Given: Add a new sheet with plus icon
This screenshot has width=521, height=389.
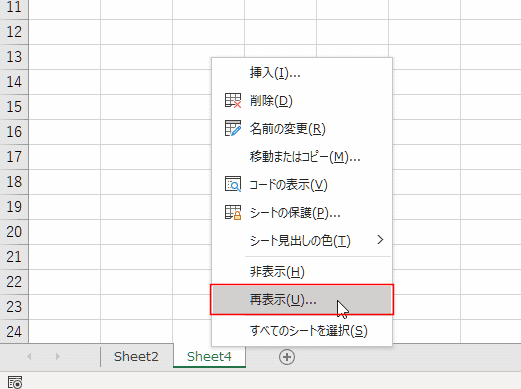Looking at the screenshot, I should [x=287, y=357].
